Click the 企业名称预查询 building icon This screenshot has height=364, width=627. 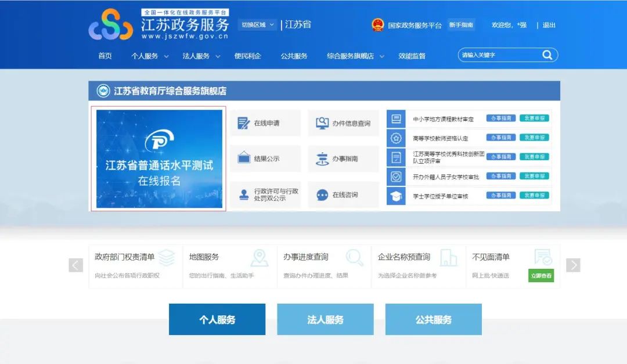point(448,258)
